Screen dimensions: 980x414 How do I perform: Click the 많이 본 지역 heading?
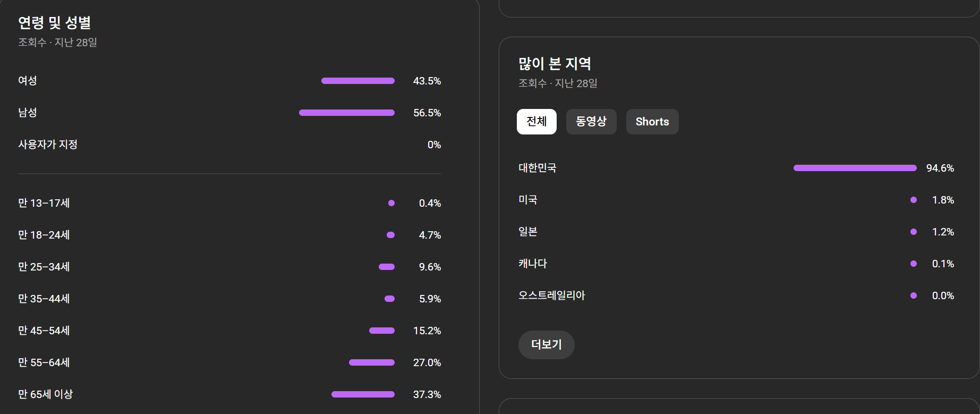pyautogui.click(x=555, y=64)
